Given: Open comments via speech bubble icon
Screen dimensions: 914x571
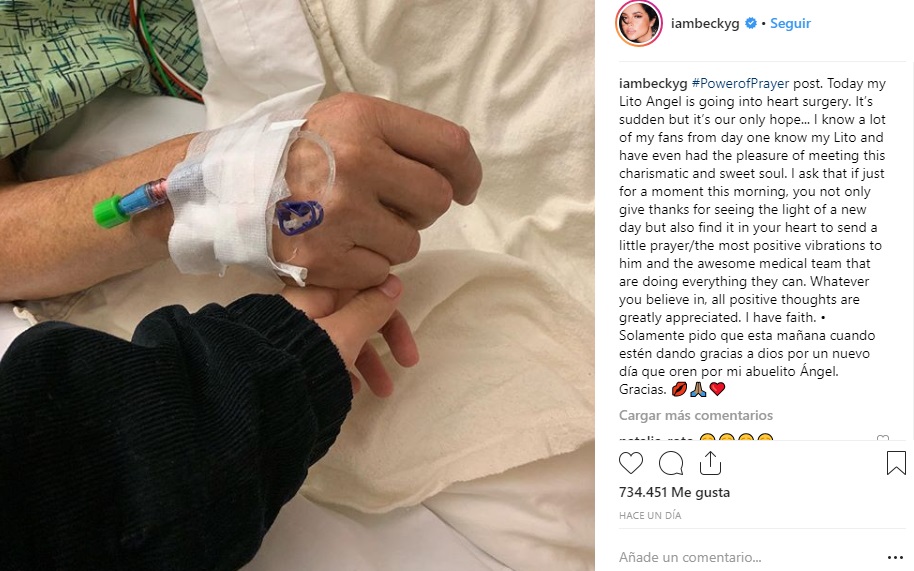Looking at the screenshot, I should tap(671, 463).
